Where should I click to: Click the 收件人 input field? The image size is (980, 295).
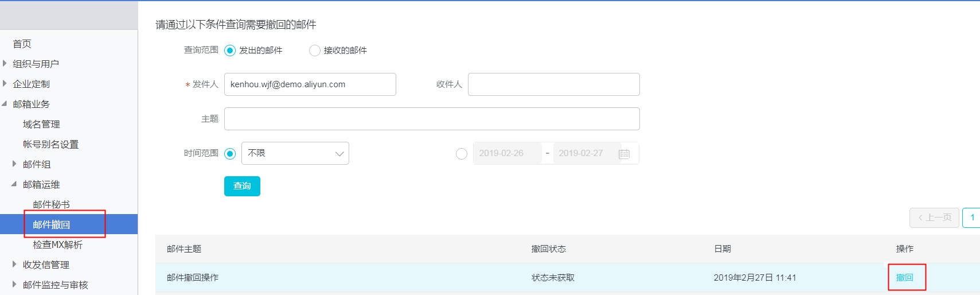[x=553, y=84]
